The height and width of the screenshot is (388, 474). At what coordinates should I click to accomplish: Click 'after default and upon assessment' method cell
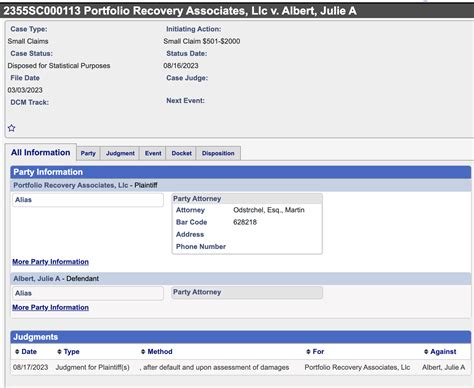(x=214, y=367)
